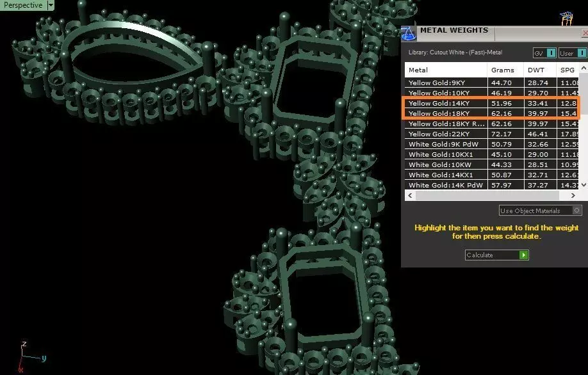Image resolution: width=588 pixels, height=375 pixels.
Task: Click the horizontal scroll-left arrow
Action: tap(410, 195)
